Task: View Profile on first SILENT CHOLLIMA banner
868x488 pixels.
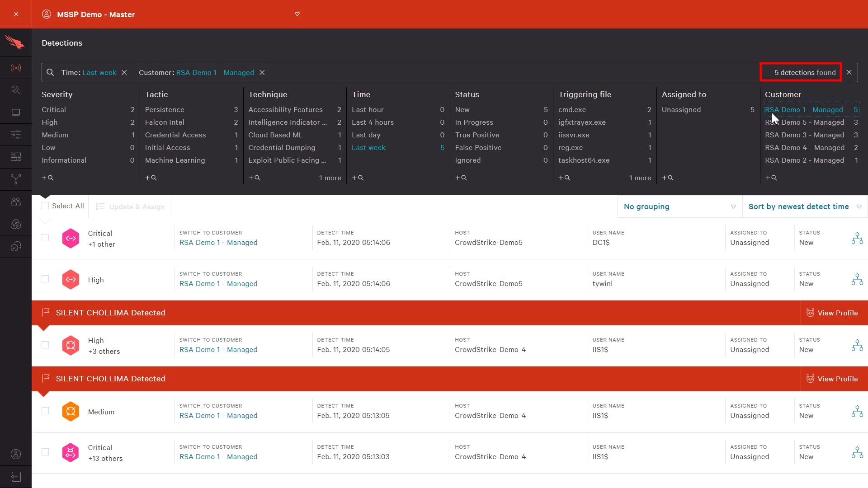Action: (832, 313)
